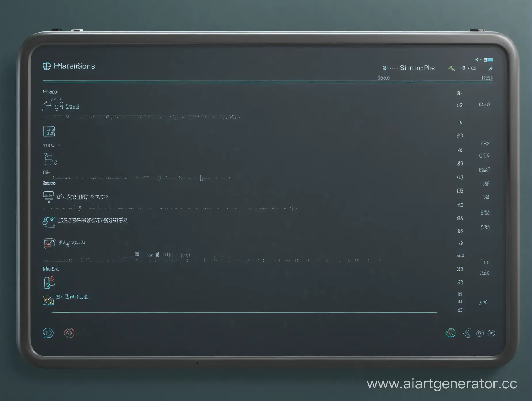Click the cyan back-arrow glyph in status area
Viewport: 532px width, 401px height.
click(x=477, y=60)
